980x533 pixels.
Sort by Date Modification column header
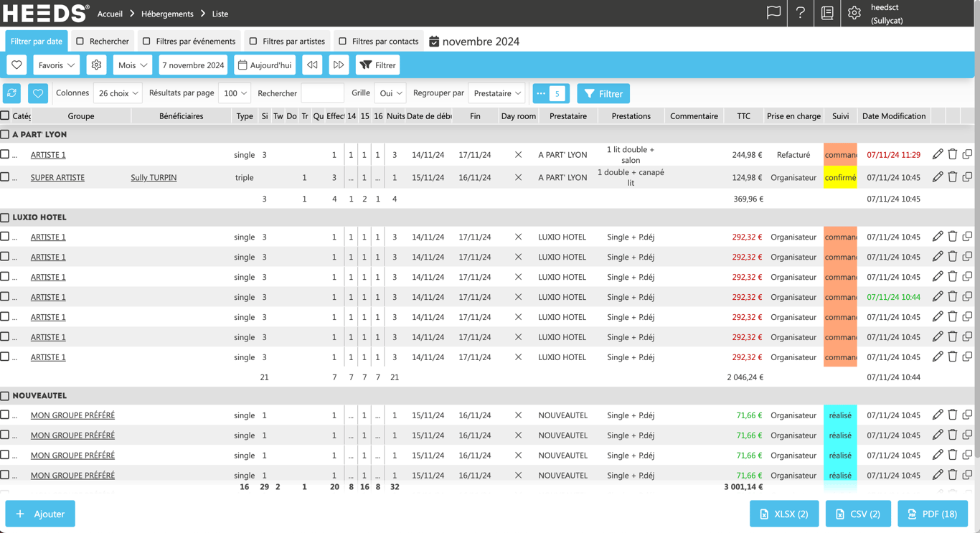pyautogui.click(x=894, y=116)
